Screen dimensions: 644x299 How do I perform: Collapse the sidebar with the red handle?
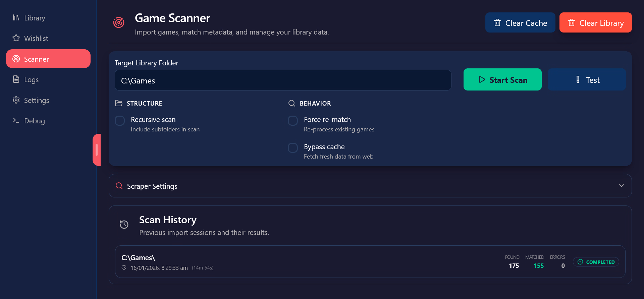(97, 150)
